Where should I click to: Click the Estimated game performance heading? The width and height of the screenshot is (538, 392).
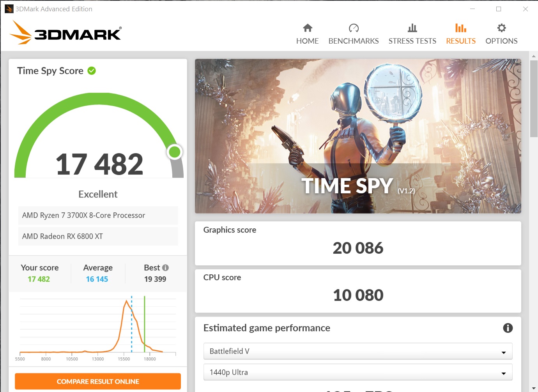267,328
